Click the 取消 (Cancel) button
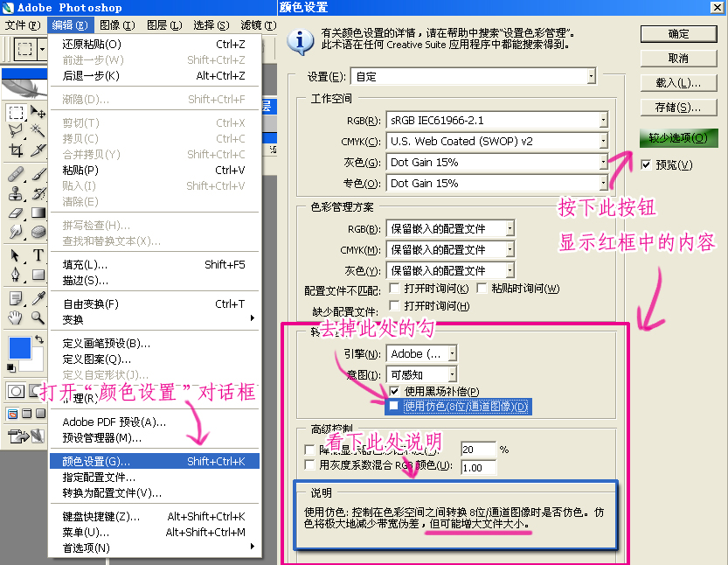The image size is (728, 565). coord(678,59)
